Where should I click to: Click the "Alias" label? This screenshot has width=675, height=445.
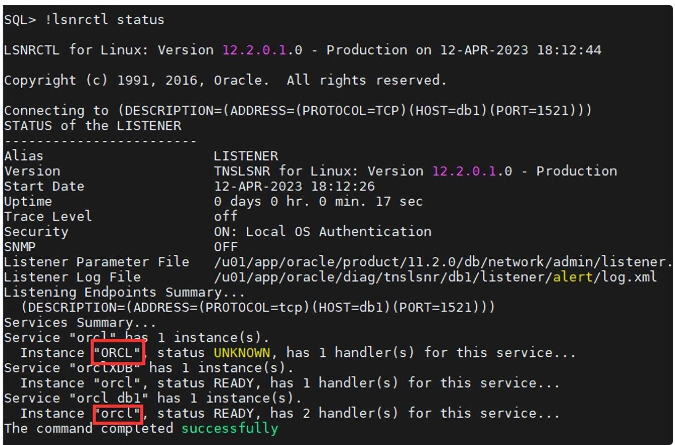[24, 156]
